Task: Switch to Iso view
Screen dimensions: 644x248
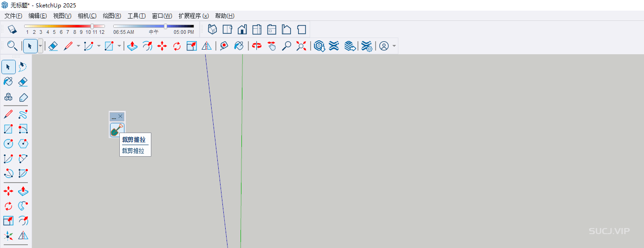Action: pos(212,30)
